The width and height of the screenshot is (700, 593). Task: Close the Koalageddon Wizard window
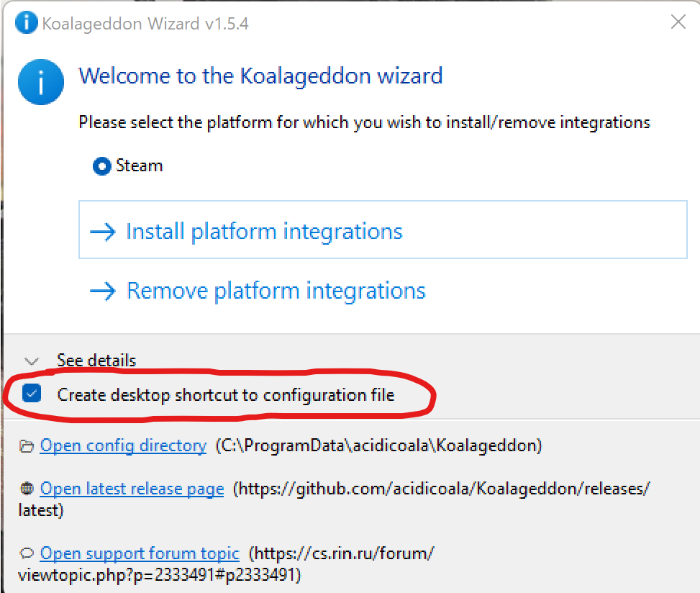pyautogui.click(x=678, y=22)
